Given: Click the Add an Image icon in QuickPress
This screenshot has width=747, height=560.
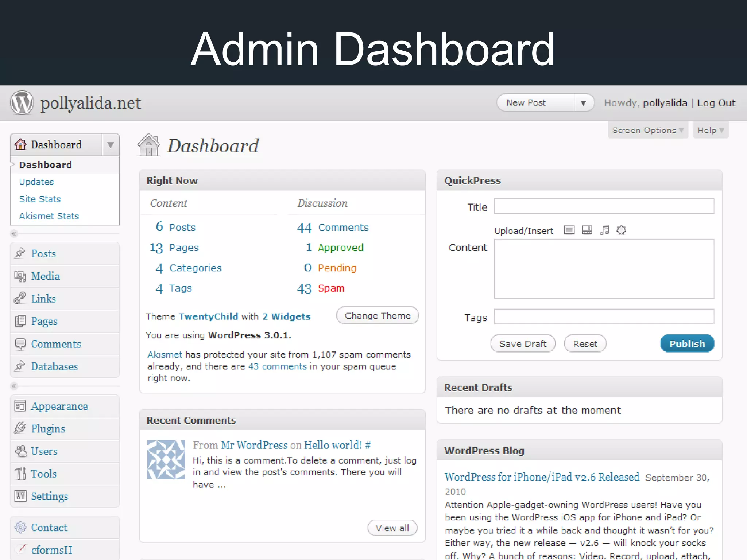Looking at the screenshot, I should 569,230.
